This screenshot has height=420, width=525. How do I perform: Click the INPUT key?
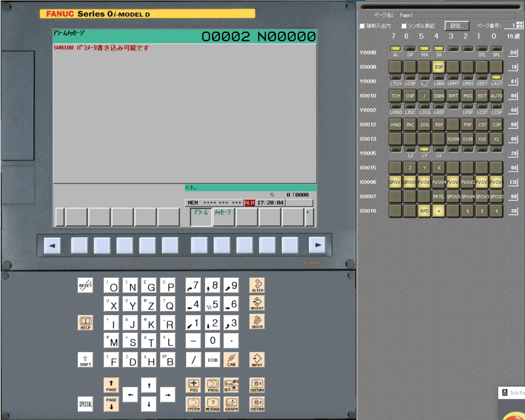[x=257, y=360]
